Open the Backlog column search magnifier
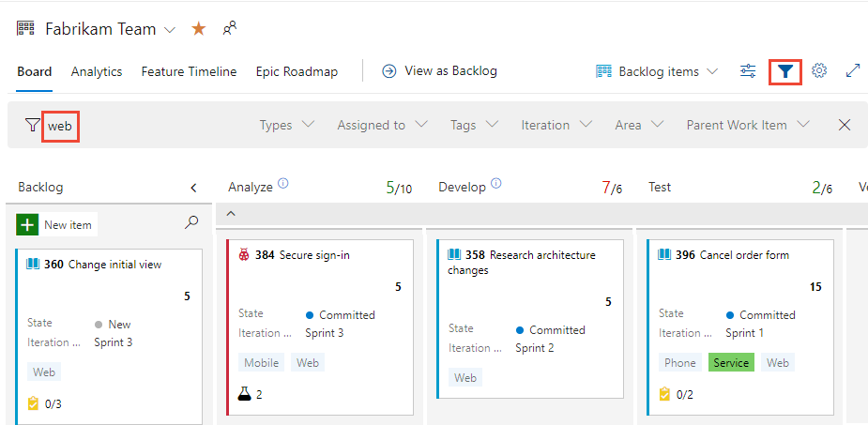The height and width of the screenshot is (425, 868). 191,222
